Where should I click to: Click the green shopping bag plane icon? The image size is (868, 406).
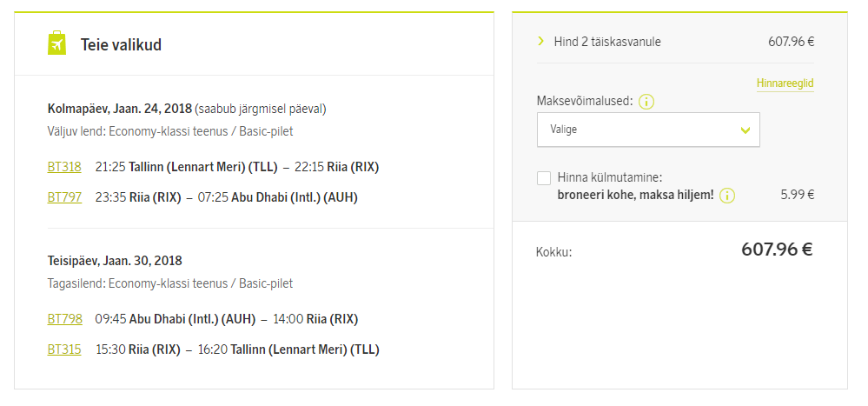56,43
